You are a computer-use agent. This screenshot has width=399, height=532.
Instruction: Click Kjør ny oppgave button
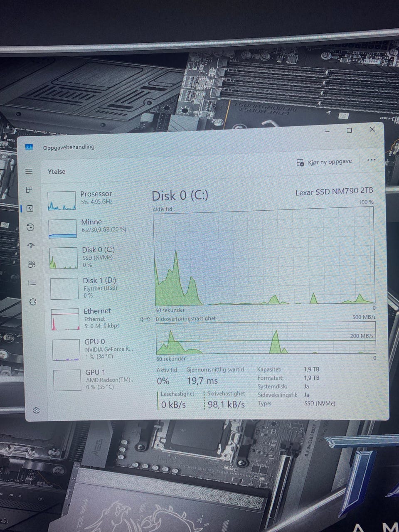pos(324,162)
